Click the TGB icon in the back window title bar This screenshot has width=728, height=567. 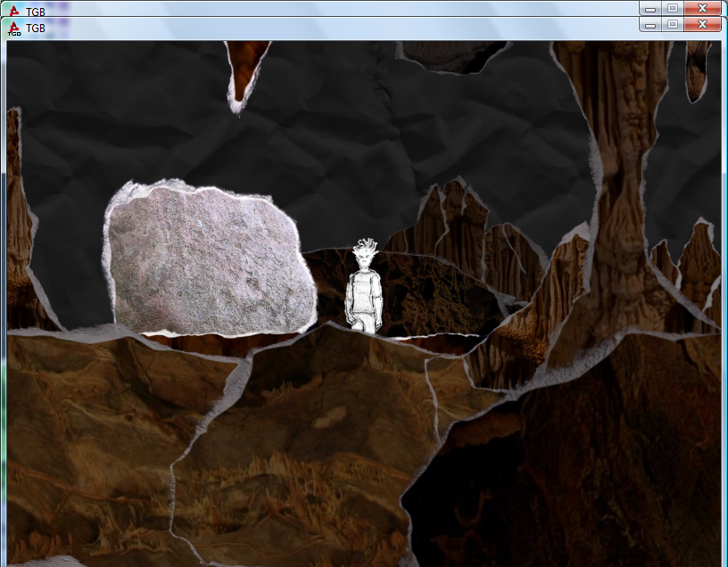14,10
